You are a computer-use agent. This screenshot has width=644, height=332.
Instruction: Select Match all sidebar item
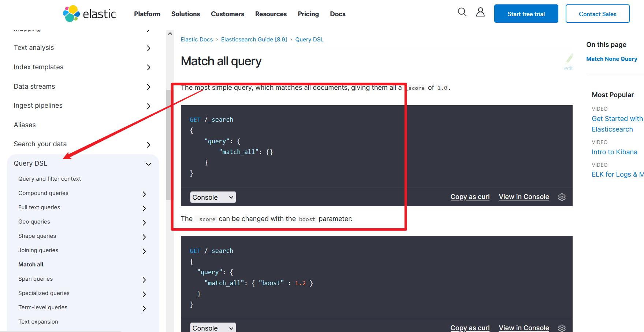pos(31,265)
